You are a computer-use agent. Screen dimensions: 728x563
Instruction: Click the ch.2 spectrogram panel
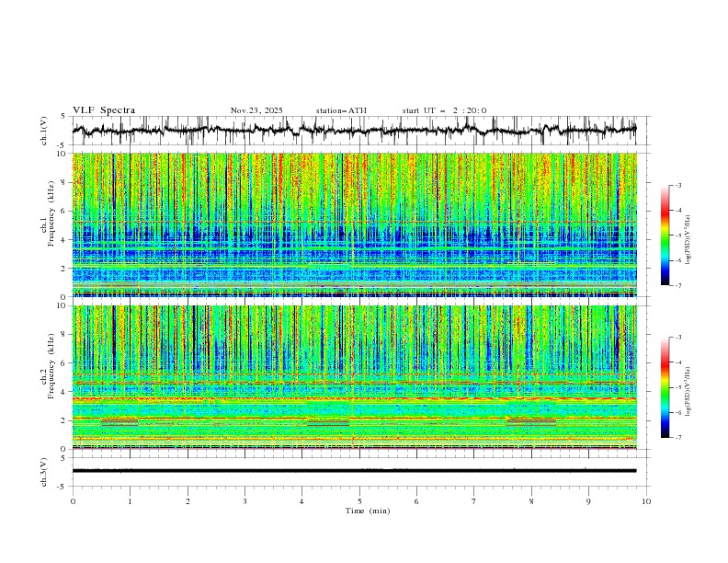(x=354, y=377)
